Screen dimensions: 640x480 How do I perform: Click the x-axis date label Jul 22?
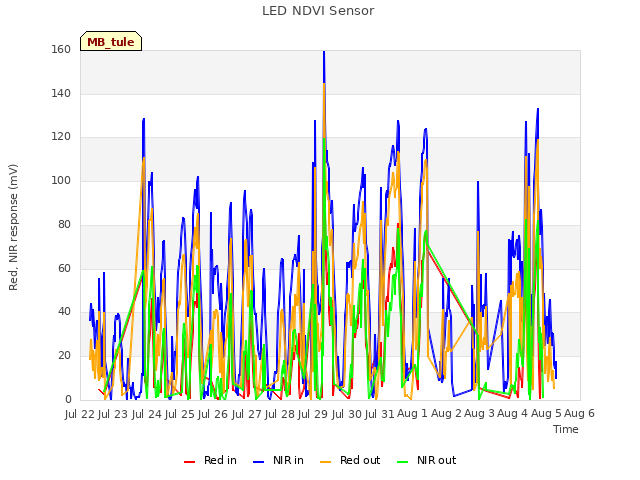point(80,414)
